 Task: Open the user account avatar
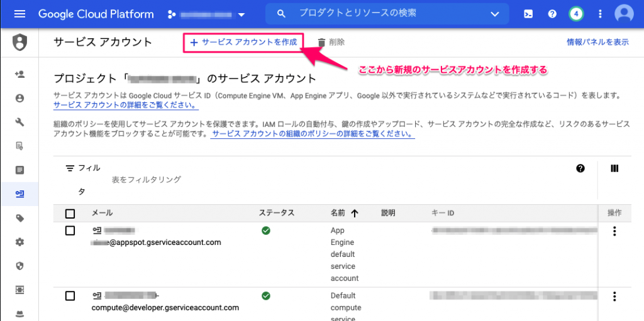pyautogui.click(x=624, y=14)
